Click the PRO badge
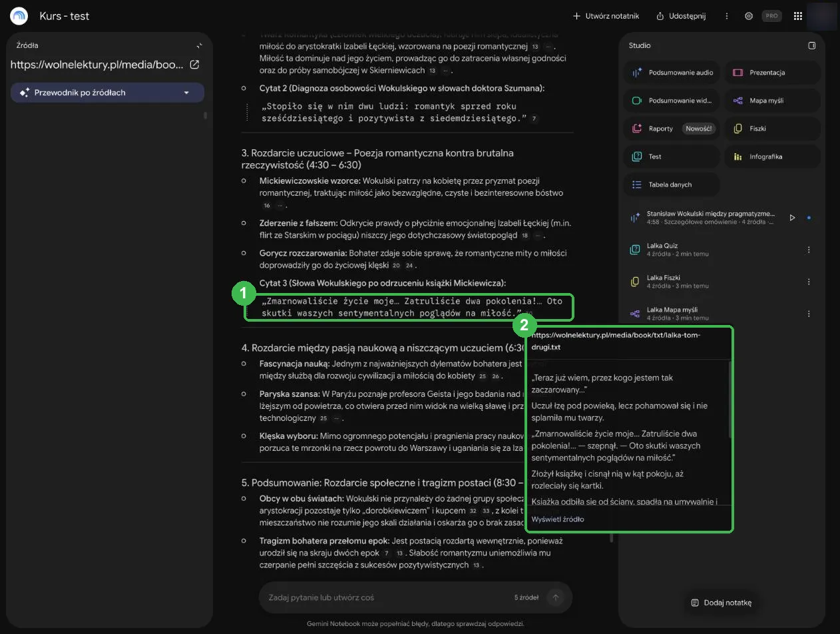 coord(771,16)
